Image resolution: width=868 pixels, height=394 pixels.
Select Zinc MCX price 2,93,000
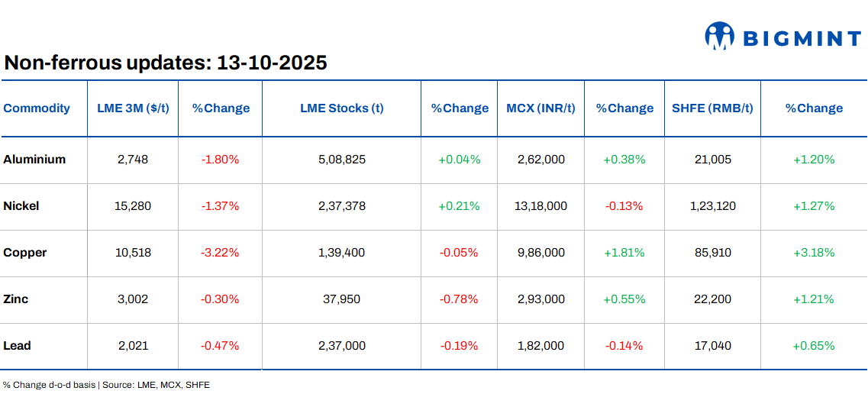tap(540, 299)
